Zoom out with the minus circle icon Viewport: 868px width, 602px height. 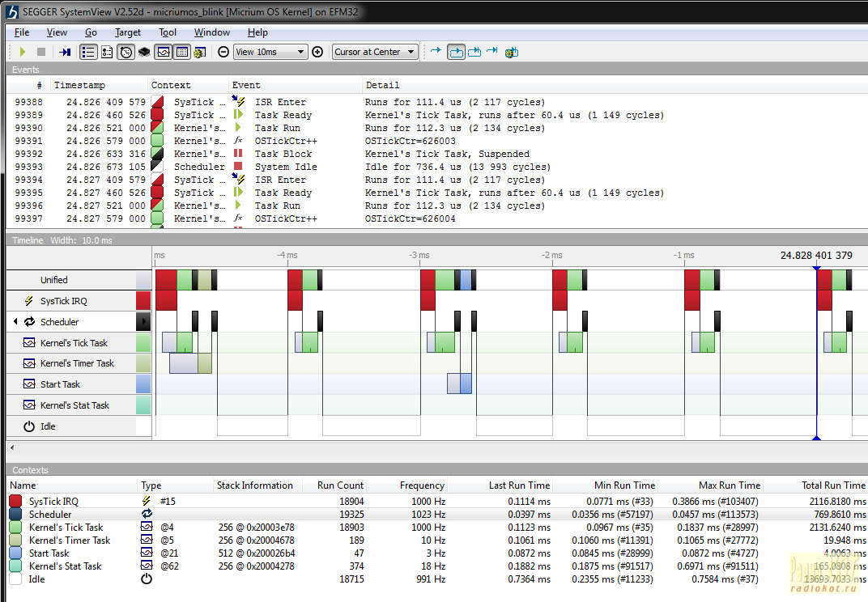coord(223,52)
